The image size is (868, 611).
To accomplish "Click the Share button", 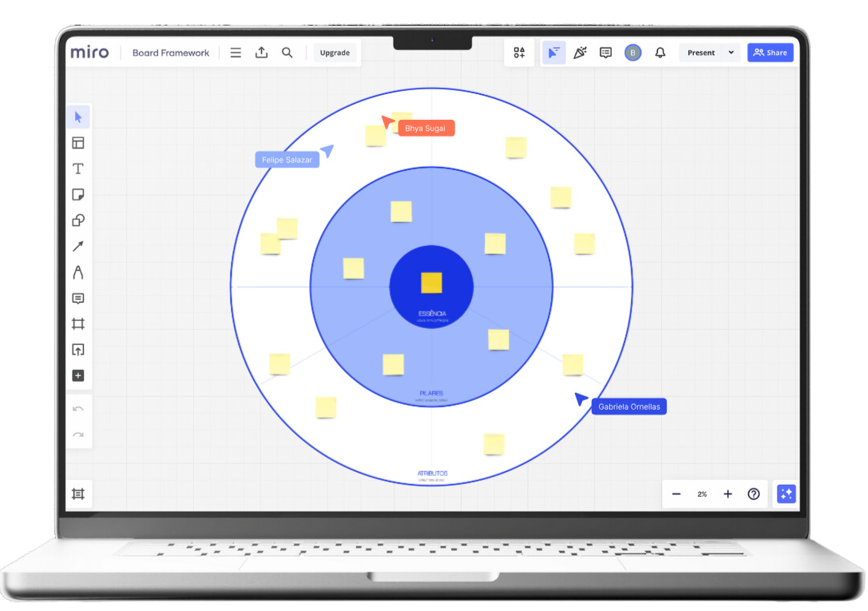I will tap(770, 53).
